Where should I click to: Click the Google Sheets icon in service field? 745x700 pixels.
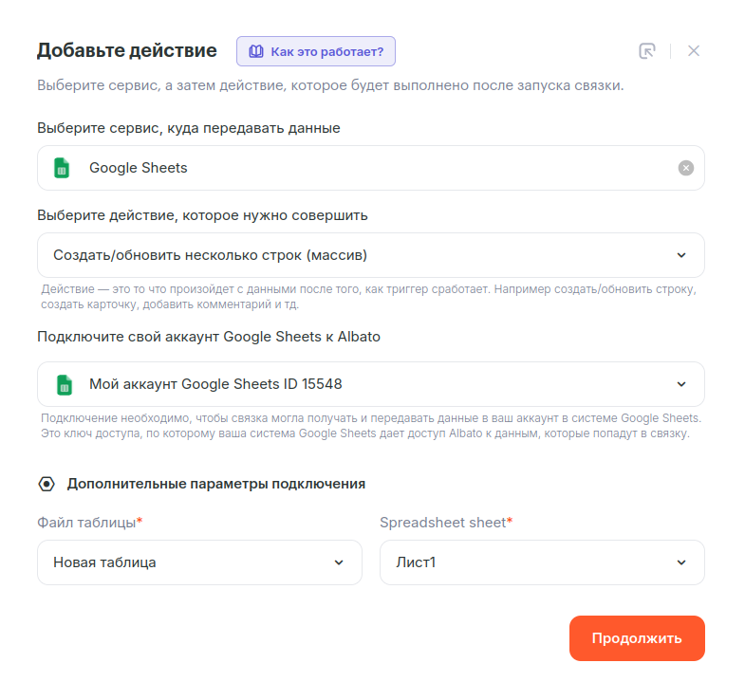click(63, 168)
